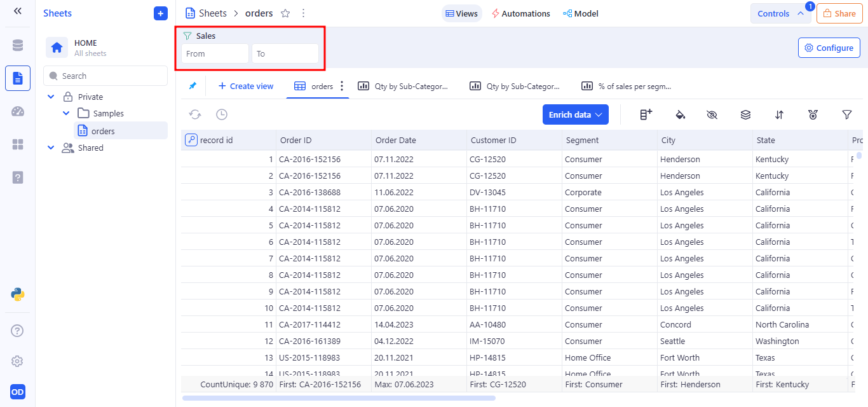868x407 pixels.
Task: Click the paint bucket formatting icon
Action: [x=680, y=114]
